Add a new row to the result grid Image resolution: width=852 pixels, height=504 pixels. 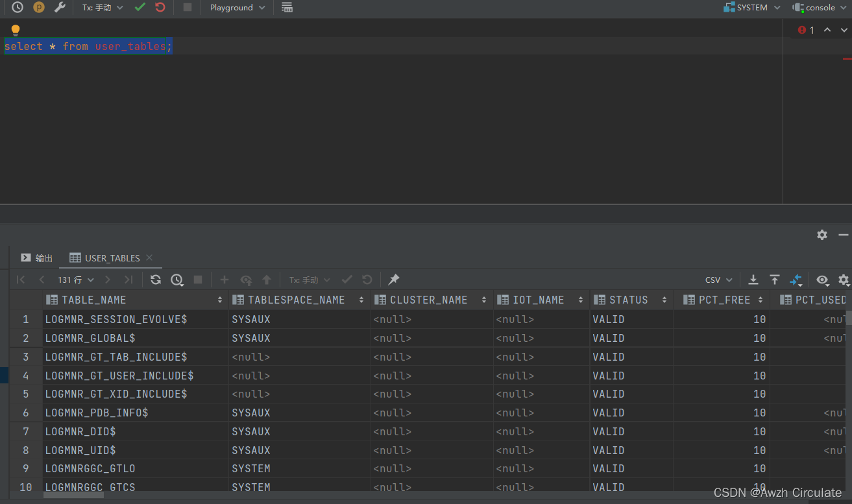[x=224, y=280]
